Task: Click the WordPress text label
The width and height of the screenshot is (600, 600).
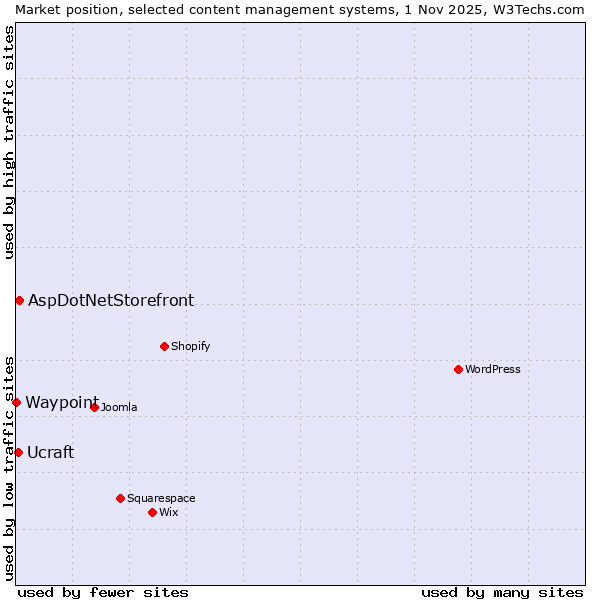Action: click(x=492, y=369)
